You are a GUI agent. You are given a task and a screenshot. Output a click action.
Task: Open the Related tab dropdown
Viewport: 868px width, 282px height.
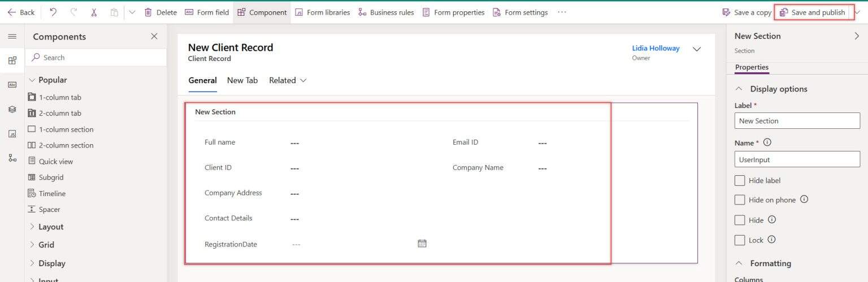pyautogui.click(x=288, y=80)
